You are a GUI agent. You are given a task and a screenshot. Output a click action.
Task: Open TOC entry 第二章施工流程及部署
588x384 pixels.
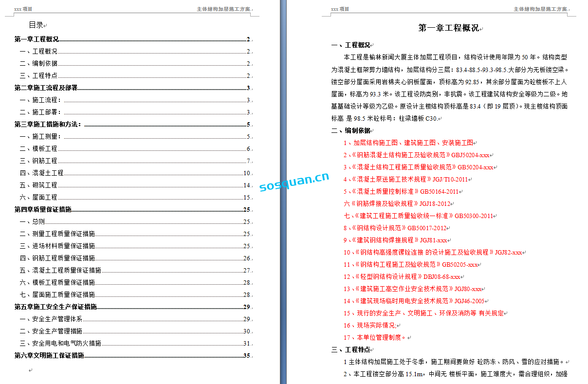(x=46, y=88)
